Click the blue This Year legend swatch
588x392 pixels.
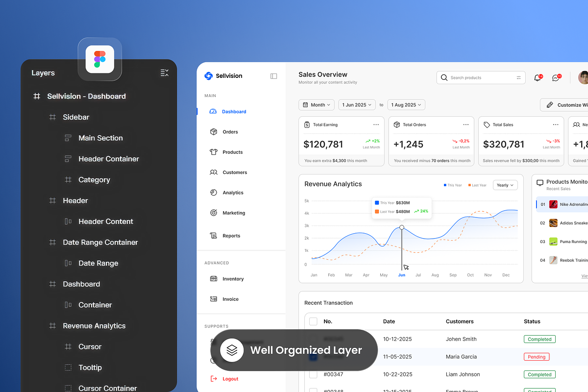pyautogui.click(x=445, y=185)
